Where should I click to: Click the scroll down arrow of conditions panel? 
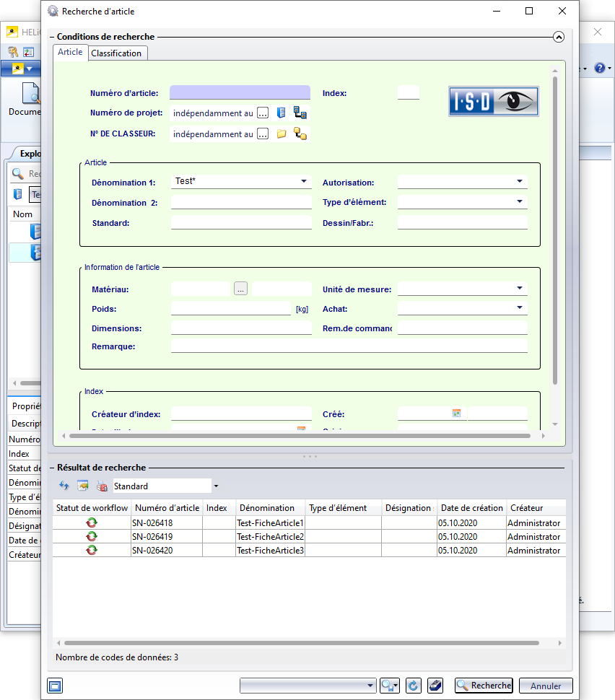coord(554,424)
